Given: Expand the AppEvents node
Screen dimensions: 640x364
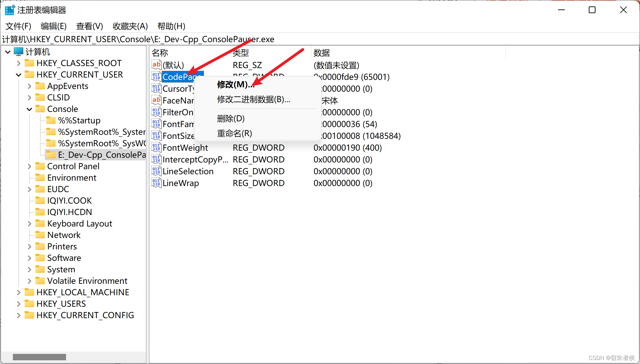Looking at the screenshot, I should [29, 86].
